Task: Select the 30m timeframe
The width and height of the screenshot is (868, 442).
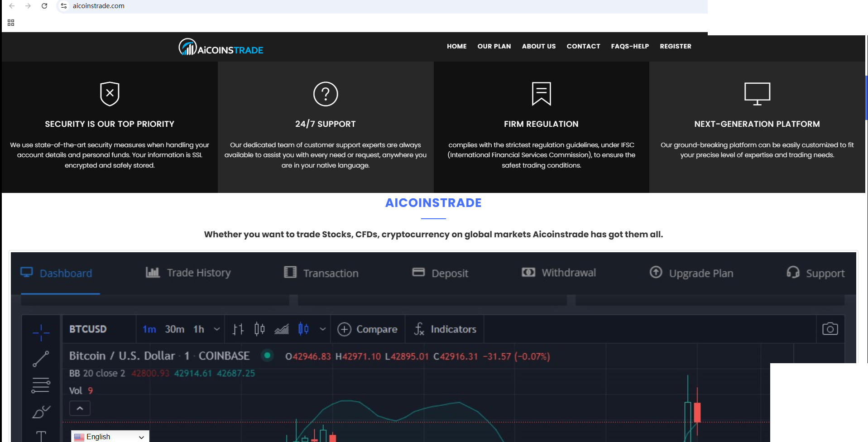Action: [174, 329]
